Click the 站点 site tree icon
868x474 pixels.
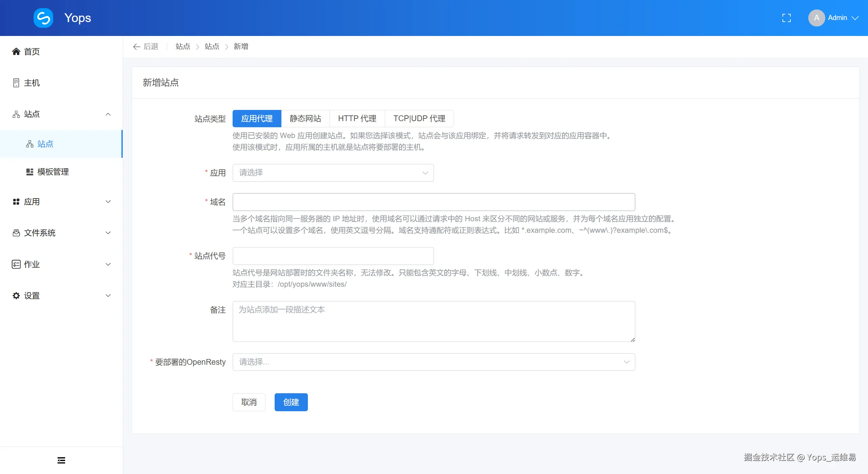pos(16,114)
